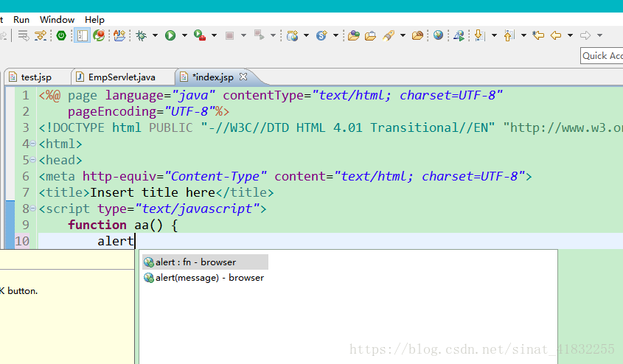This screenshot has height=364, width=623.
Task: Click the 'pageEncoding' attribute on line 2
Action: [x=112, y=112]
